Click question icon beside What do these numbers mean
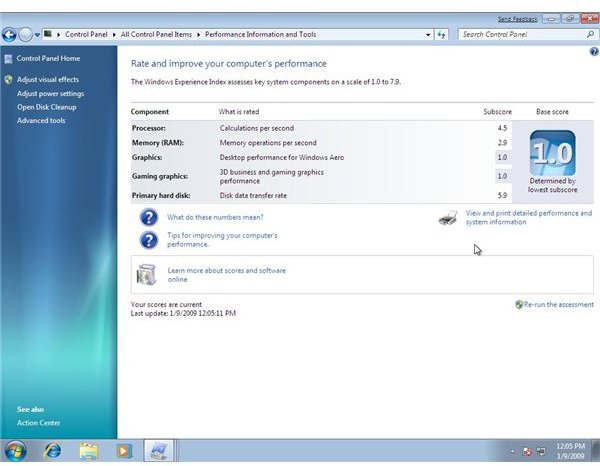The image size is (600, 466). point(149,217)
